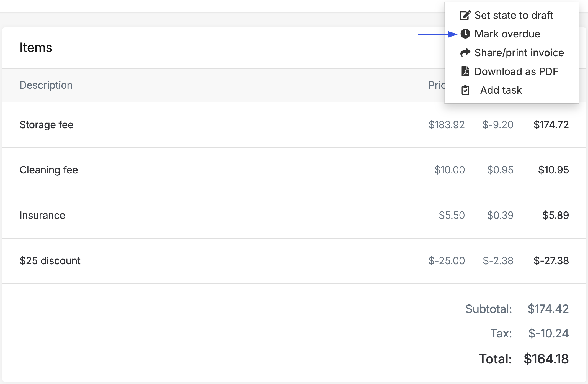Click the $25 discount line item
This screenshot has width=588, height=384.
coord(294,261)
